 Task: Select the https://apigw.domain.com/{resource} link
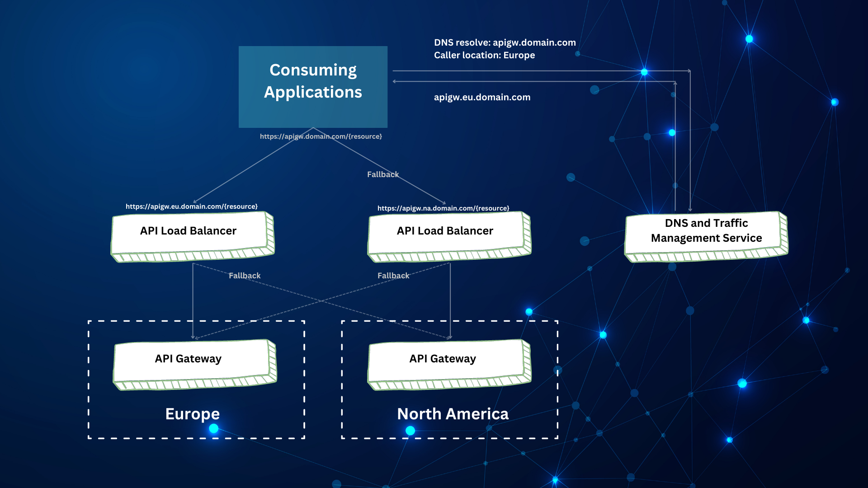click(320, 136)
